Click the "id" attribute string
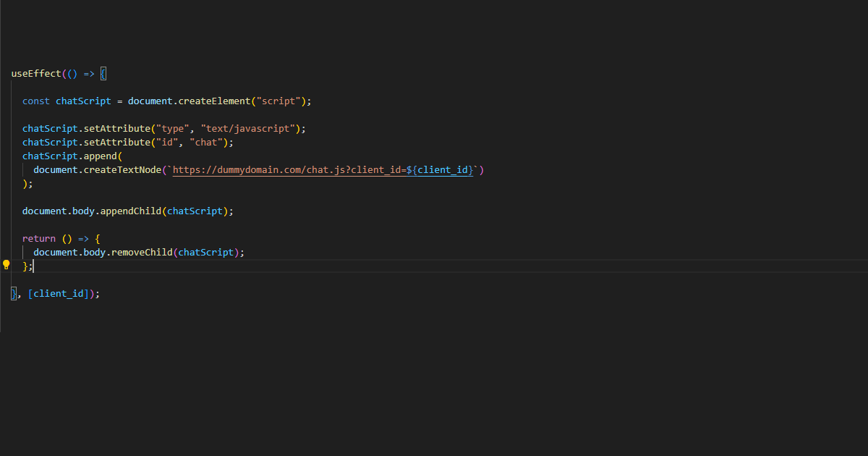868x456 pixels. click(x=167, y=142)
